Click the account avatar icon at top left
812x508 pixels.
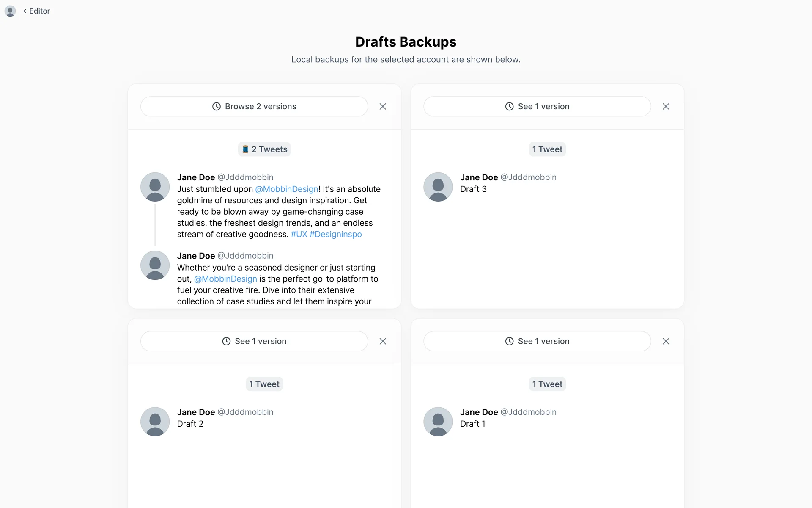click(x=10, y=11)
